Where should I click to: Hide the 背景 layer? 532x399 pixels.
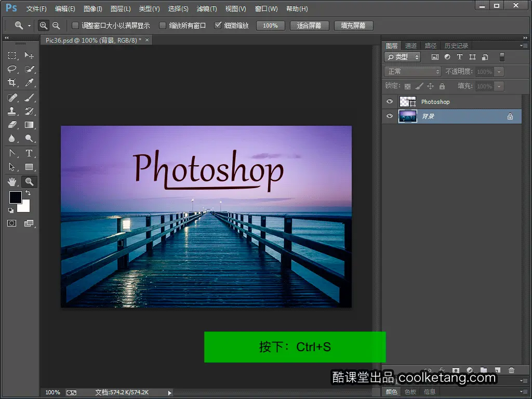click(390, 116)
